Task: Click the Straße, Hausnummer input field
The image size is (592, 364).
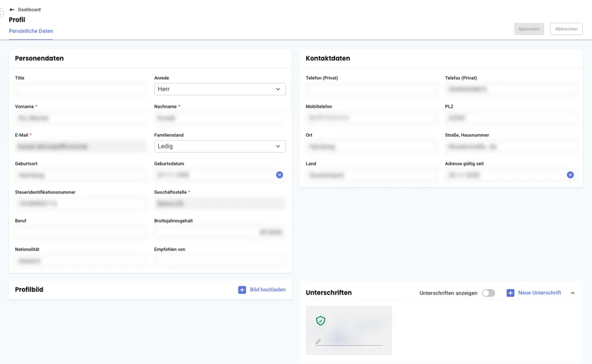Action: point(511,146)
